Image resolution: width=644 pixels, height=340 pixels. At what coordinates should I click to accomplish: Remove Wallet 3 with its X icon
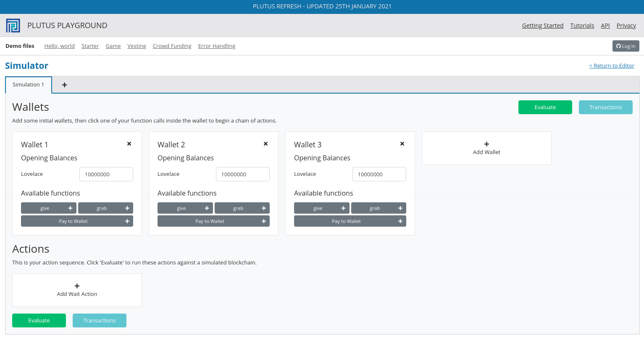click(402, 144)
